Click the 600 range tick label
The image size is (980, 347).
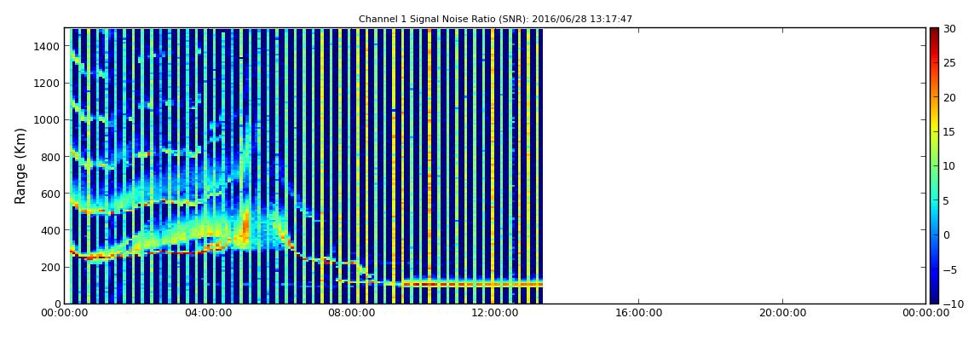point(50,194)
